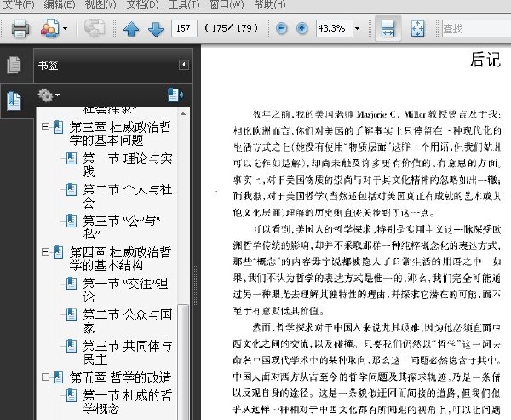
Task: Select bookmark 第三节 "公"与"私"
Action: point(122,227)
